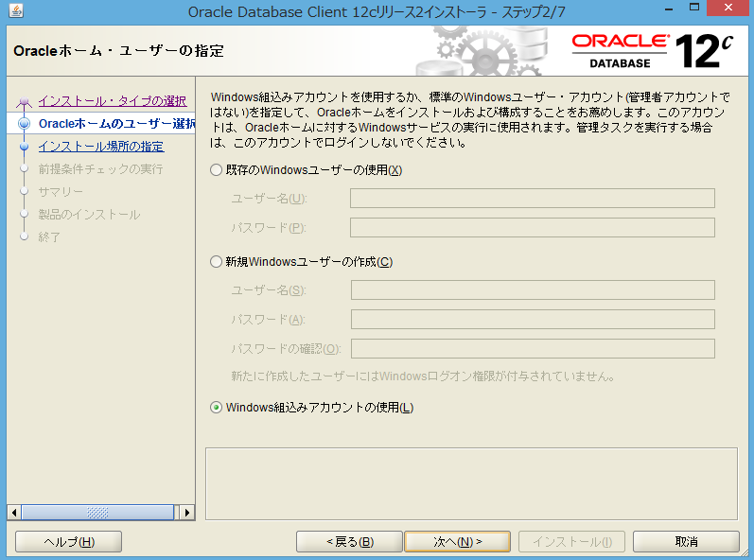Click the message area box at bottom
754x560 pixels.
471,484
